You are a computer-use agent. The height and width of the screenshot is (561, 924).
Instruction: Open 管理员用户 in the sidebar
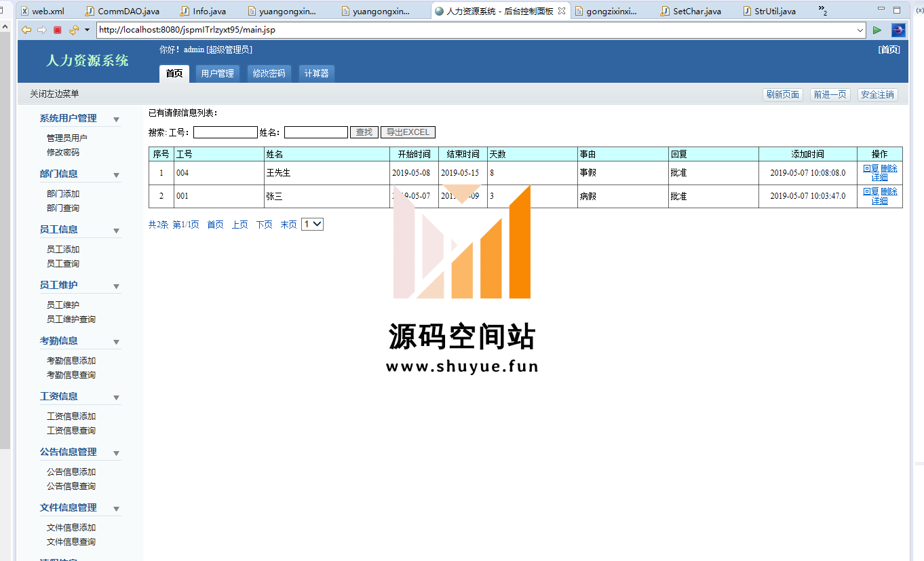tap(67, 138)
